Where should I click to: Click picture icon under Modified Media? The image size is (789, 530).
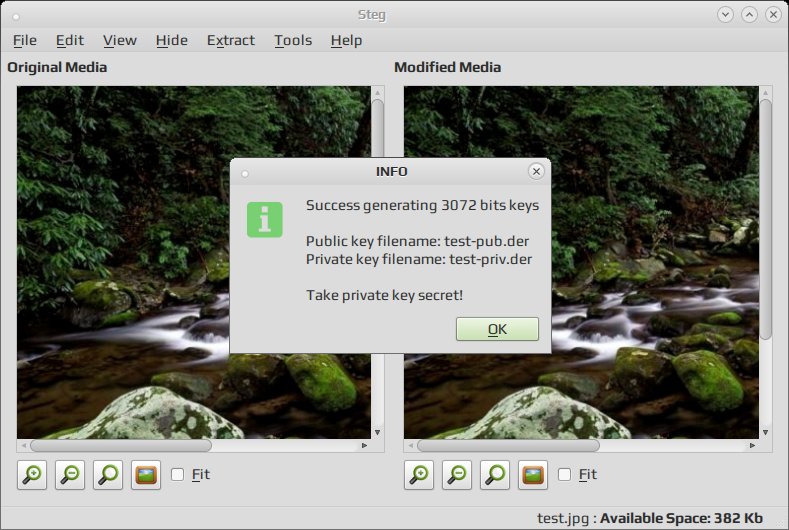[x=533, y=475]
